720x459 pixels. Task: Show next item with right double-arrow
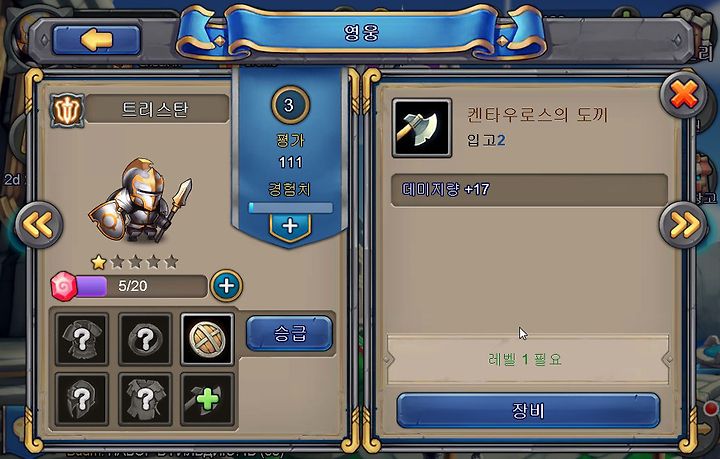pyautogui.click(x=683, y=224)
